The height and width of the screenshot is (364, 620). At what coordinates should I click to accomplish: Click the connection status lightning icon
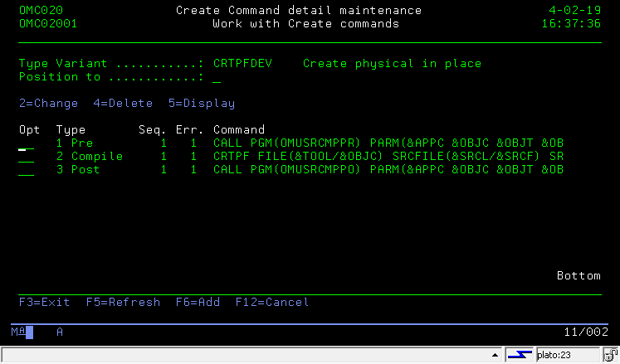pyautogui.click(x=520, y=356)
